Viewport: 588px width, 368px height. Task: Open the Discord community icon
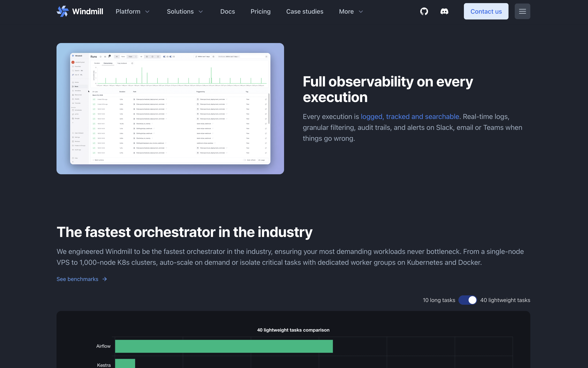(444, 11)
